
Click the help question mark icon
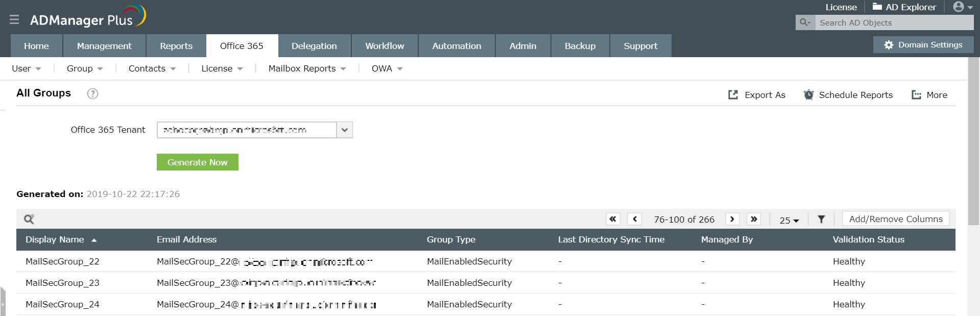coord(92,93)
